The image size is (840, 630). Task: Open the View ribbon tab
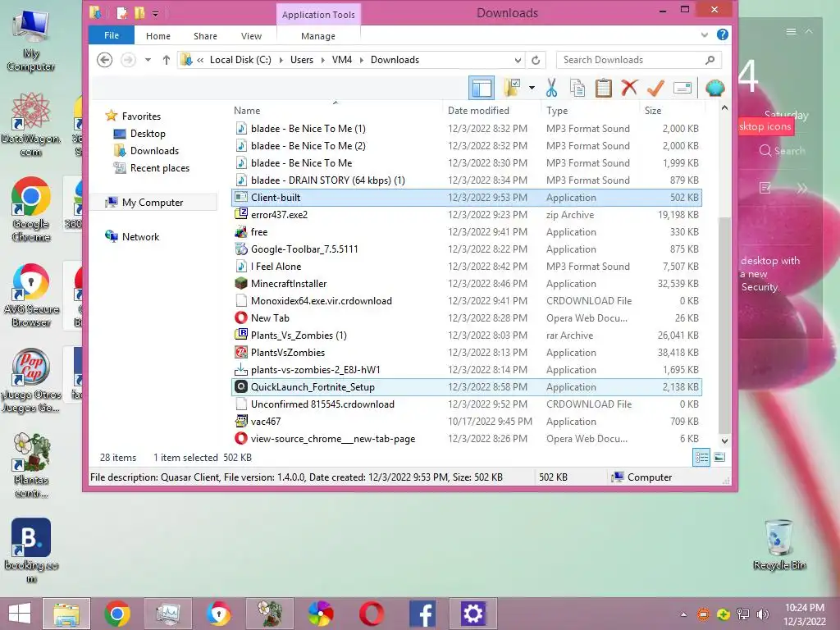[251, 36]
